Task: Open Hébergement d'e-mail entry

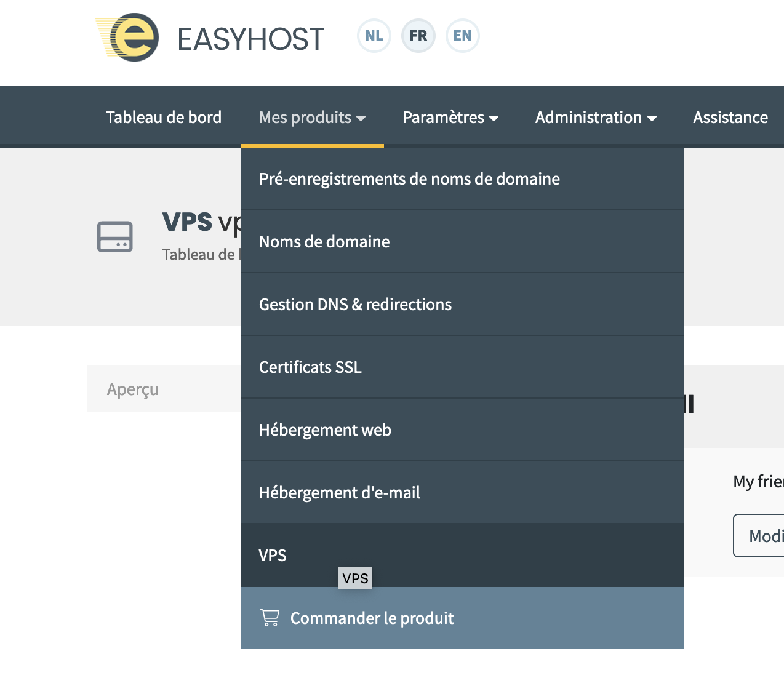Action: tap(339, 493)
